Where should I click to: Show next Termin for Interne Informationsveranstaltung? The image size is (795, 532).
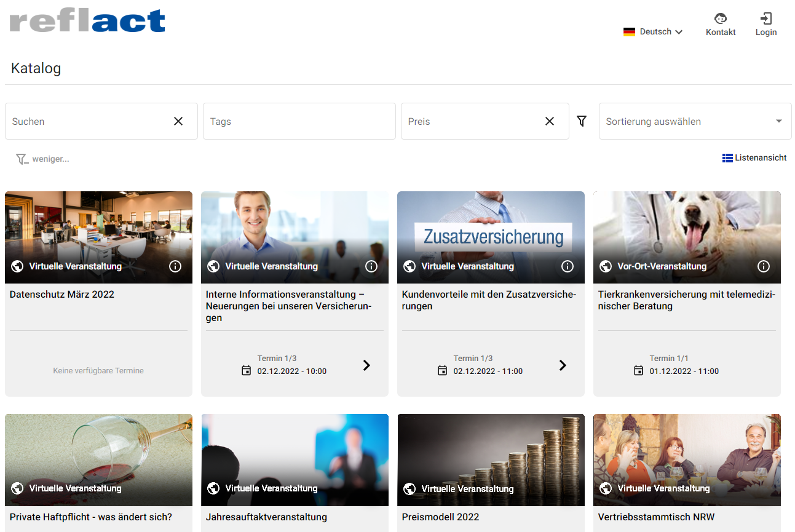(x=366, y=365)
